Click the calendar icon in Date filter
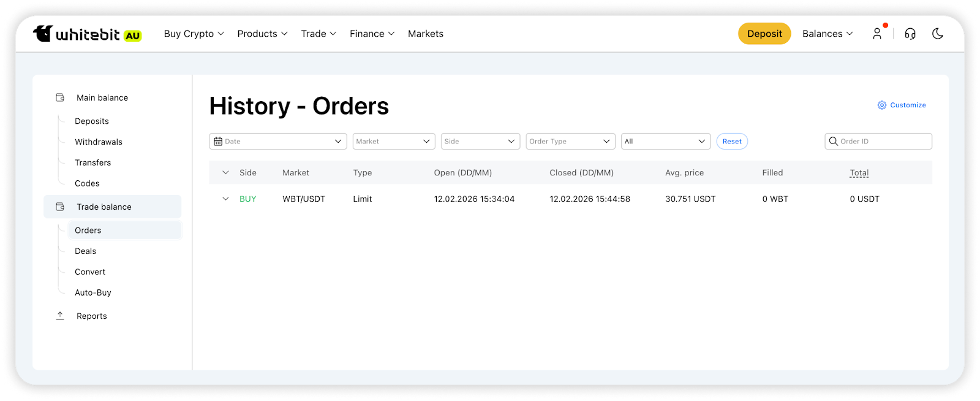 coord(218,141)
